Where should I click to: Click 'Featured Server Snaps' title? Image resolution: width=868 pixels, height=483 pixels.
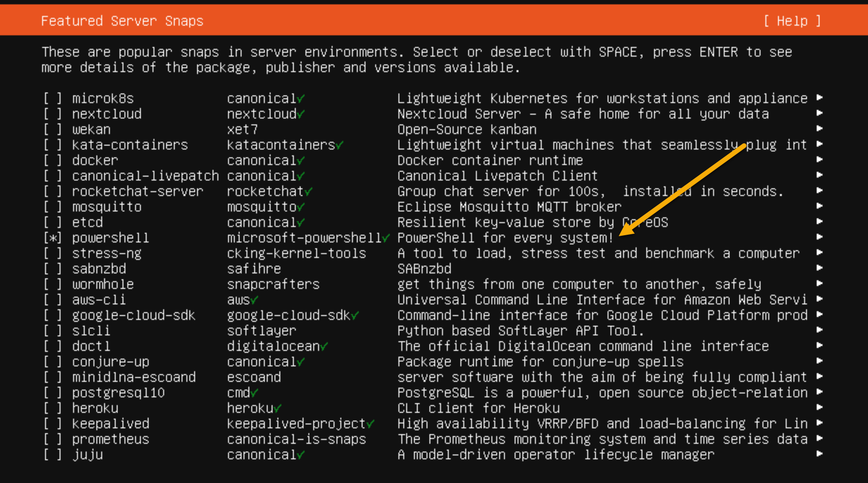(122, 21)
